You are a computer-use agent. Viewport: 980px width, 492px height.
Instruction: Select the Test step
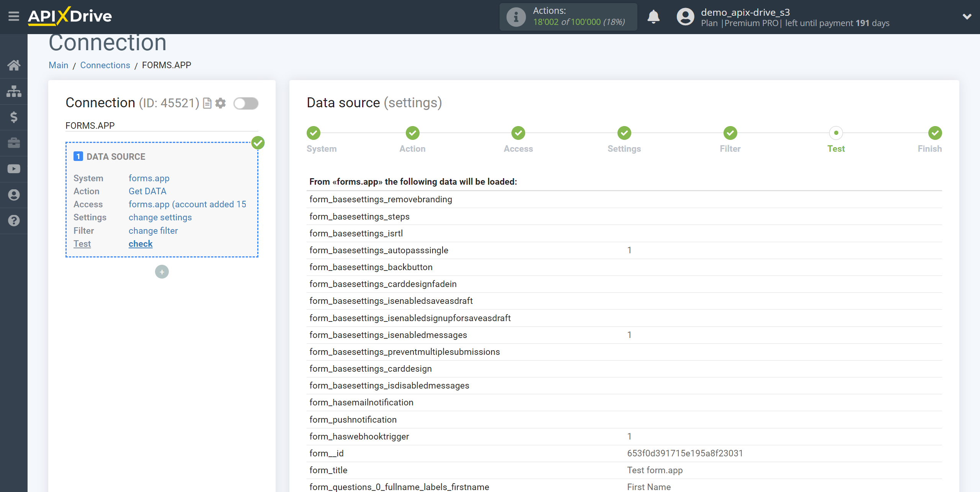point(836,133)
